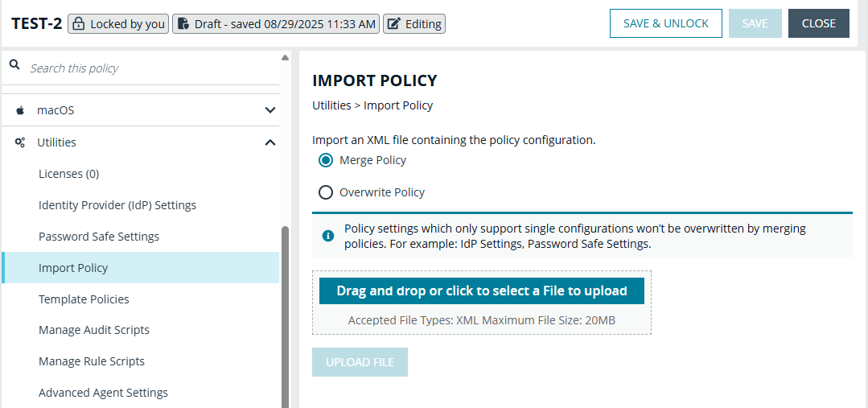The image size is (868, 408).
Task: Open Identity Provider (IdP) Settings
Action: 117,205
